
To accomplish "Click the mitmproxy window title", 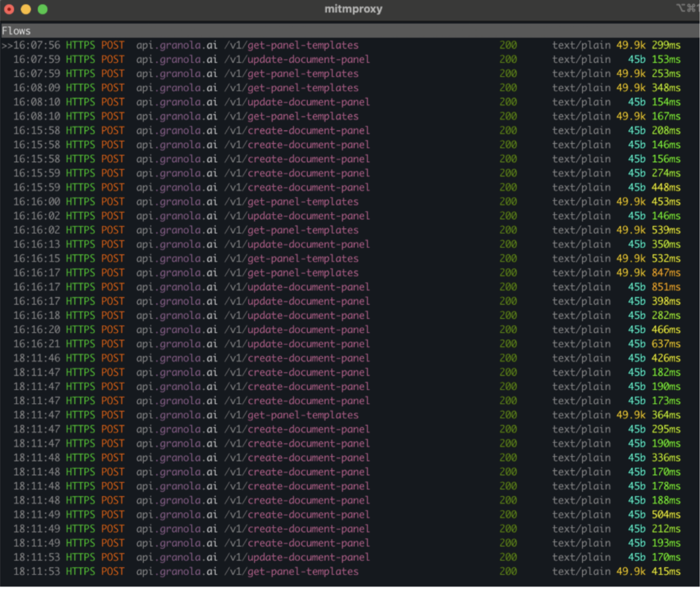I will pos(353,9).
